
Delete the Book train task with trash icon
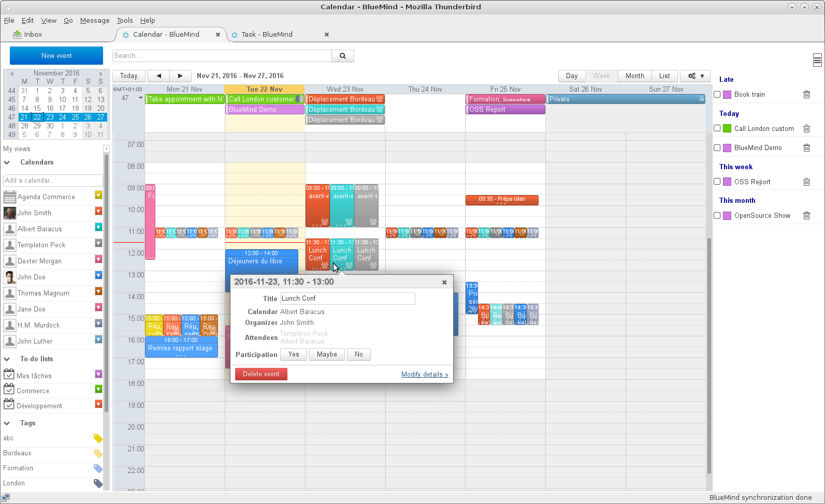click(x=806, y=94)
